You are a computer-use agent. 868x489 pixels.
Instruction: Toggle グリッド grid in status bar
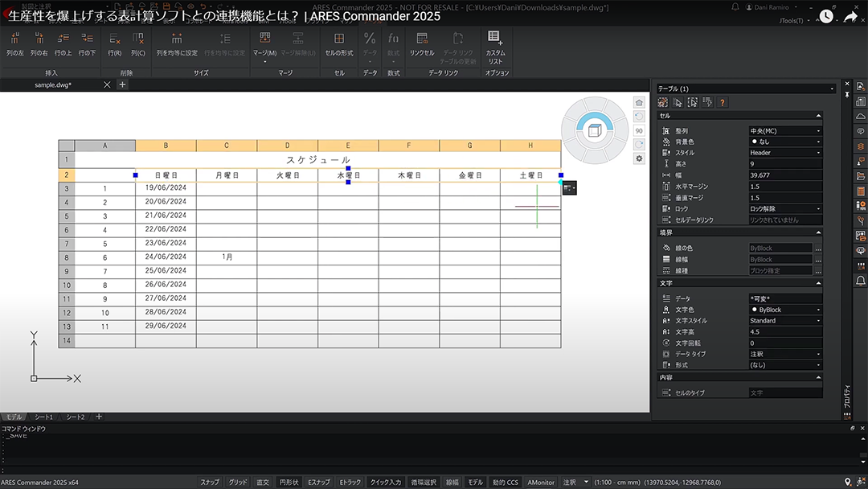[x=238, y=483]
